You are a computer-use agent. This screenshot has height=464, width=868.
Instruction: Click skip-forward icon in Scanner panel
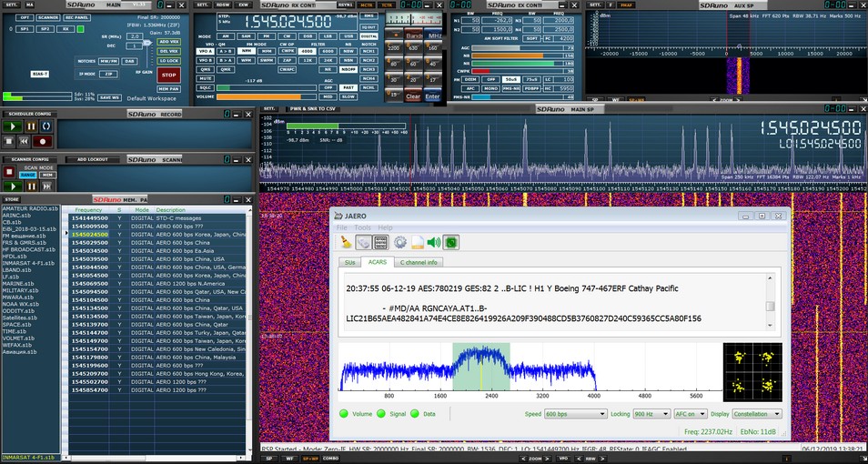coord(47,187)
